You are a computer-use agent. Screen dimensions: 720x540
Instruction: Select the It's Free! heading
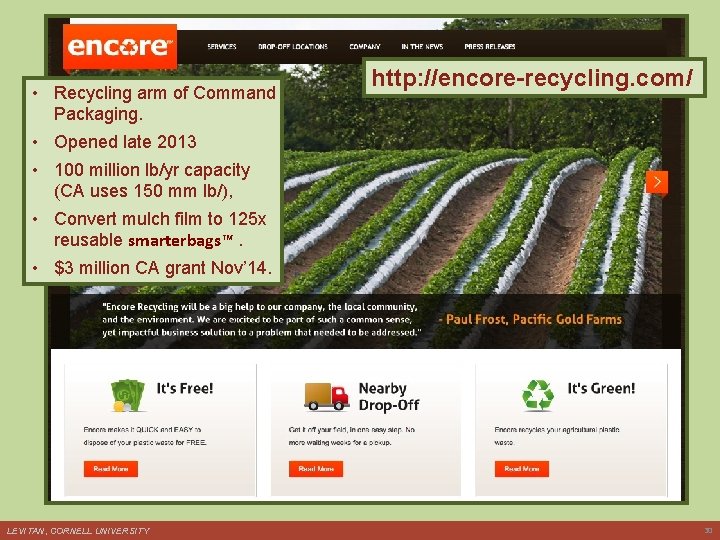(185, 388)
